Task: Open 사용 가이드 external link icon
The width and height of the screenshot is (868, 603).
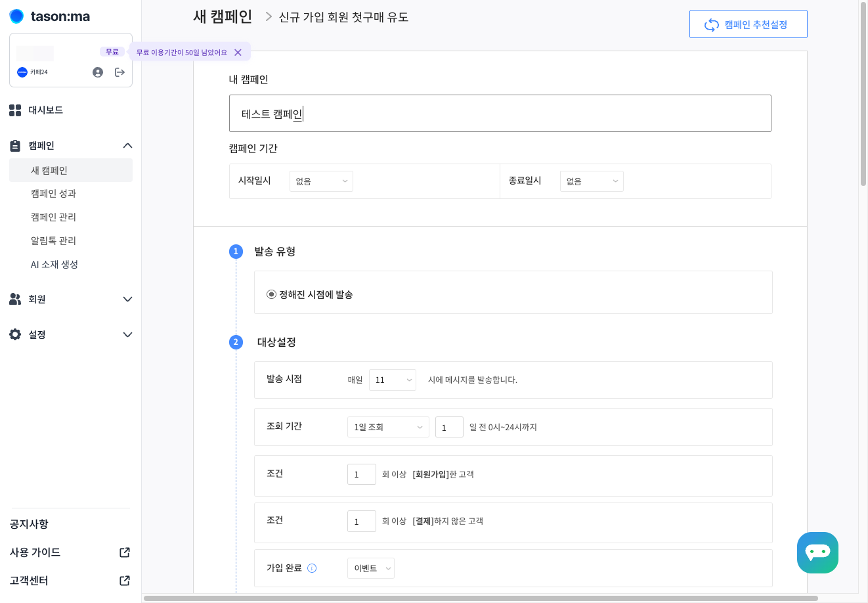Action: click(125, 552)
